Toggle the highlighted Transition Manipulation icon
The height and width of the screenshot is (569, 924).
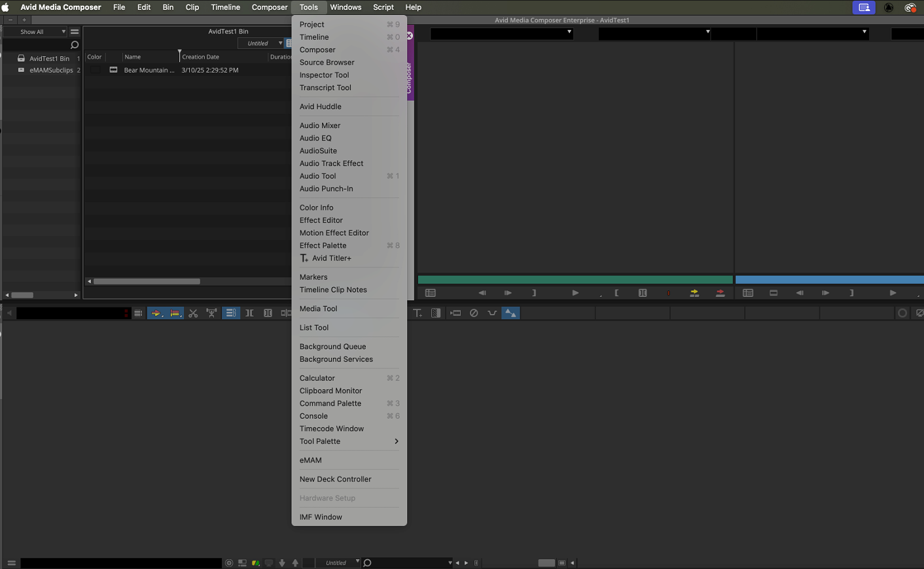pyautogui.click(x=510, y=313)
